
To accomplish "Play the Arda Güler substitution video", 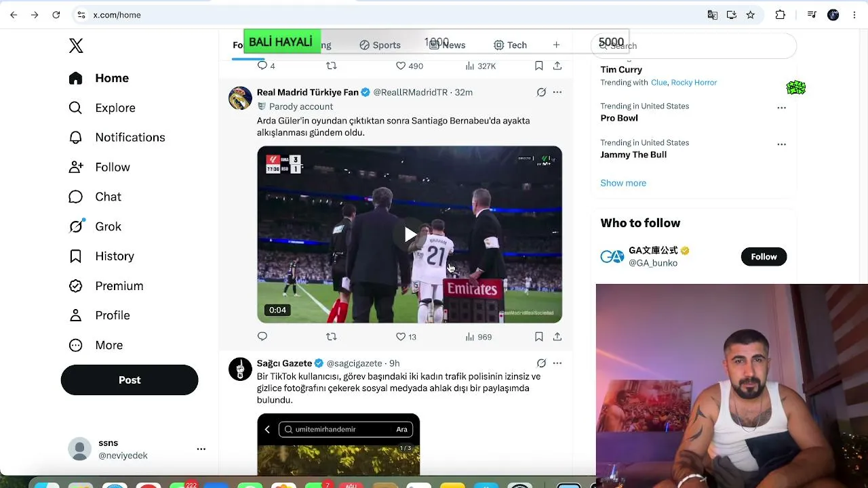I will click(410, 235).
